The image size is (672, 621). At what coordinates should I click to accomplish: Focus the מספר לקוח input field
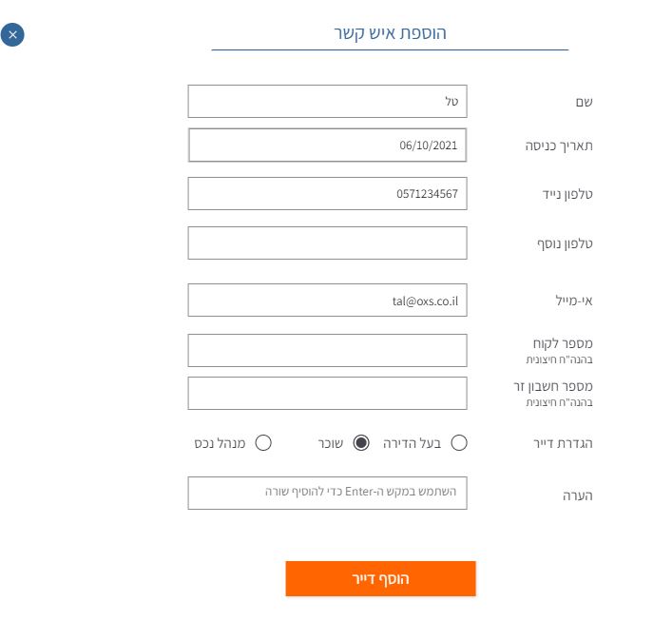point(327,350)
